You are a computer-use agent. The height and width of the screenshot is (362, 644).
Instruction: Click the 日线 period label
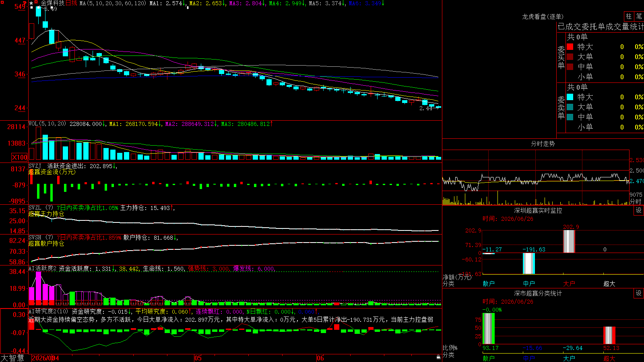pyautogui.click(x=71, y=3)
